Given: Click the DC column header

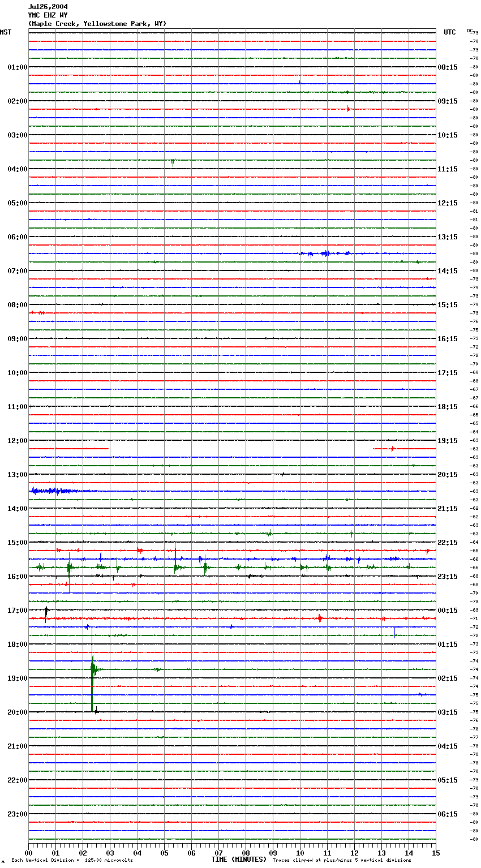Looking at the screenshot, I should [470, 31].
